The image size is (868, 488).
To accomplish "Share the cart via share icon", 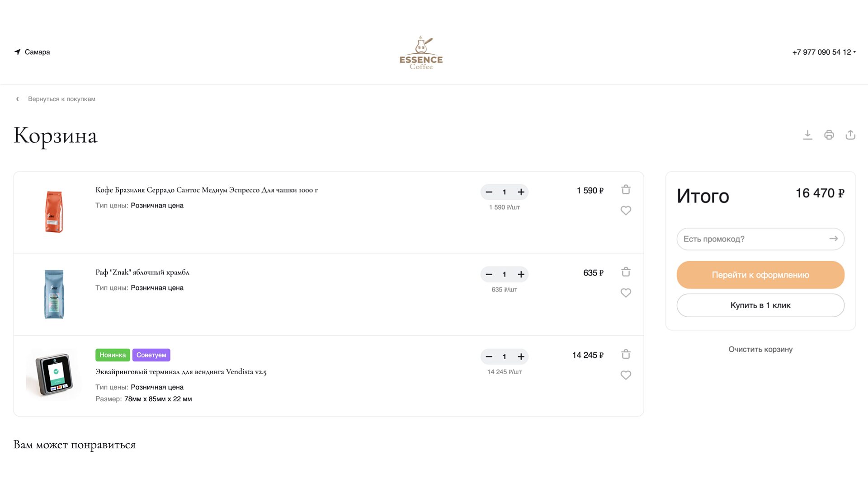I will click(x=850, y=135).
